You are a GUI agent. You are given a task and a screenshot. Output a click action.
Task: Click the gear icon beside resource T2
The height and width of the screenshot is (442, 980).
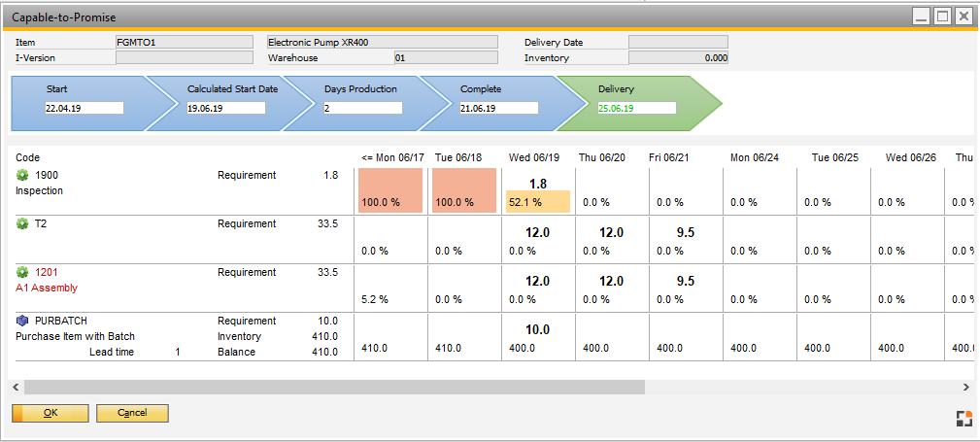(22, 223)
